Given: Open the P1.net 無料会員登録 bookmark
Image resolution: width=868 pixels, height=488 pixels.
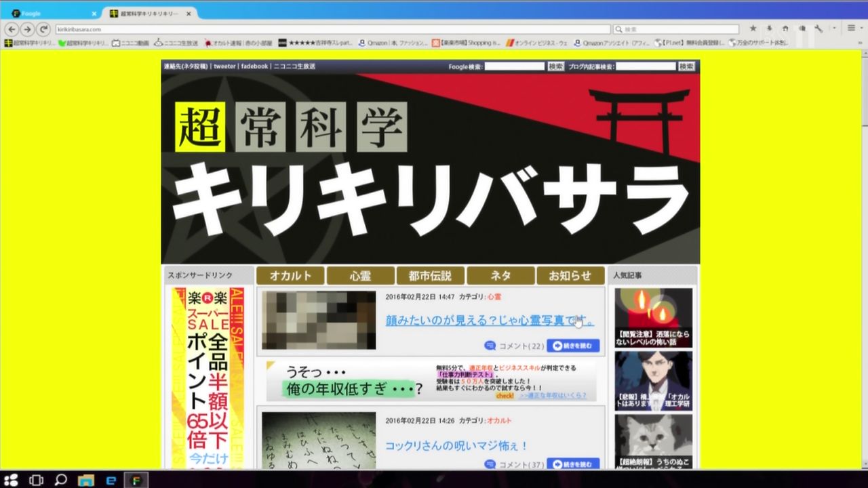Looking at the screenshot, I should 688,43.
